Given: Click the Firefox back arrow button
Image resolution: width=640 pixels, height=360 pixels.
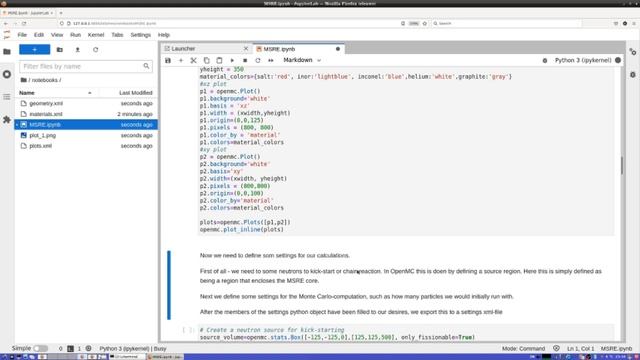Looking at the screenshot, I should pos(6,23).
